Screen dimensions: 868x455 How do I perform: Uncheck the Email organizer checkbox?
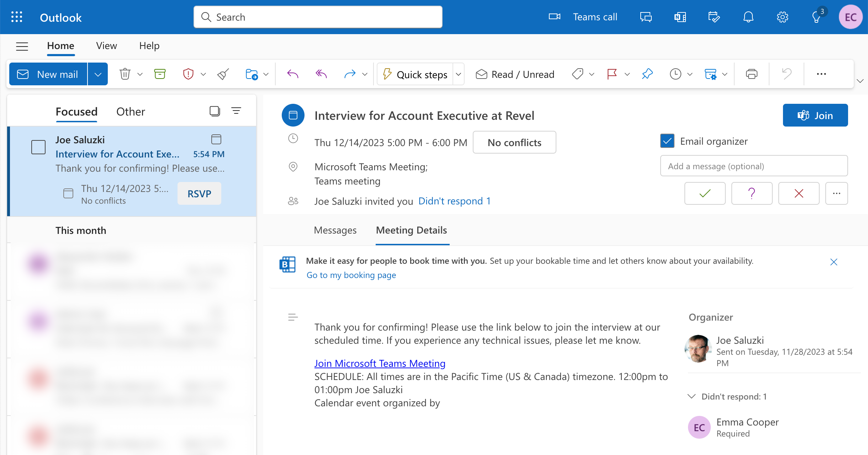click(x=667, y=141)
